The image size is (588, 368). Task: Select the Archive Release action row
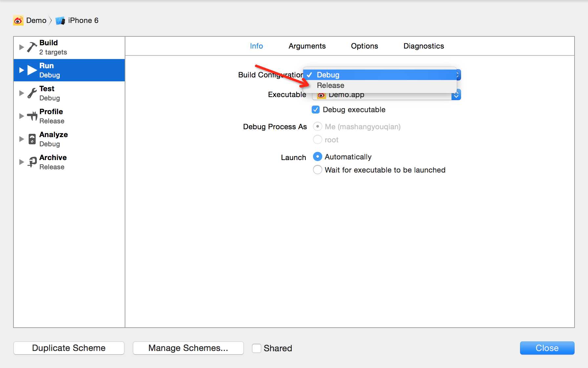[x=69, y=162]
